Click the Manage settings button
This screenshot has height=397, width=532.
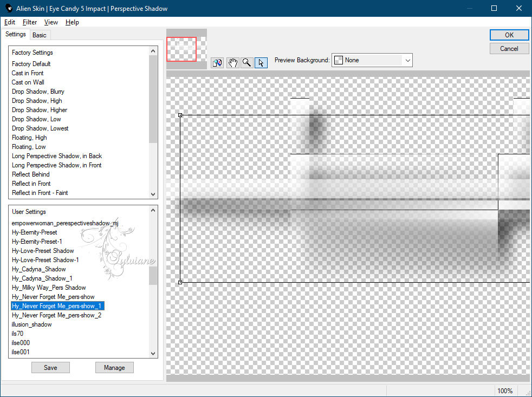pyautogui.click(x=114, y=367)
